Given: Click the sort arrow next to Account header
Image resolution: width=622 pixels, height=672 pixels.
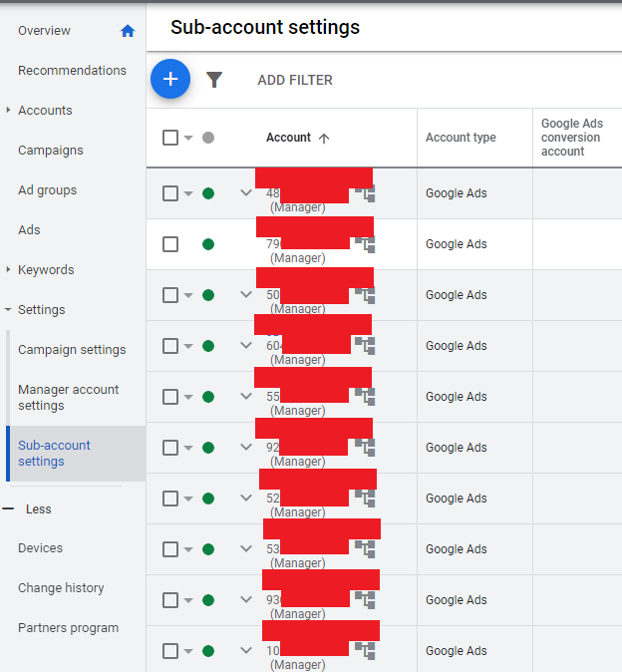Looking at the screenshot, I should [324, 139].
